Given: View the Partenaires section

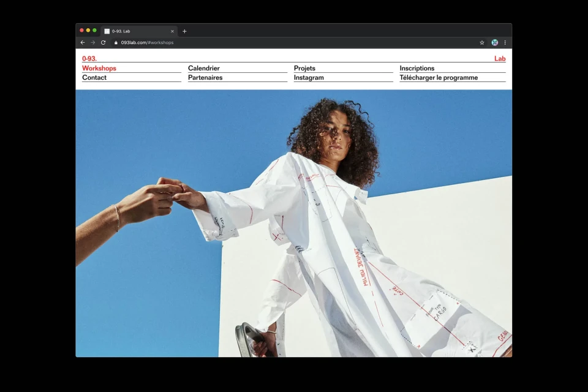Looking at the screenshot, I should tap(206, 77).
